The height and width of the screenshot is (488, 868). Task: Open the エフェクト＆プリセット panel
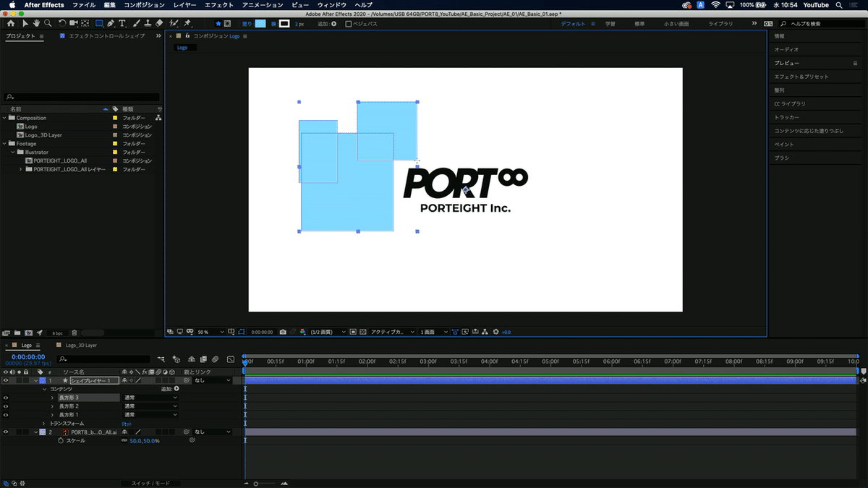click(801, 77)
